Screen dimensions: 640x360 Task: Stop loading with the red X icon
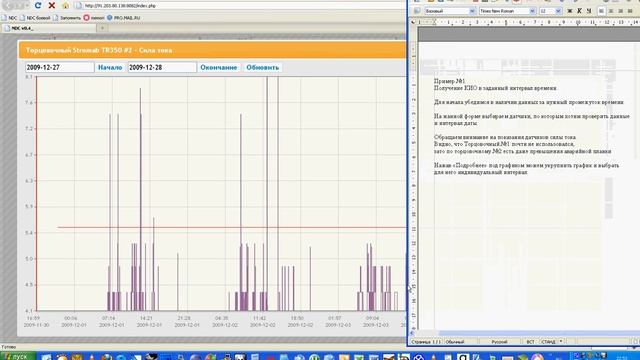(x=51, y=5)
